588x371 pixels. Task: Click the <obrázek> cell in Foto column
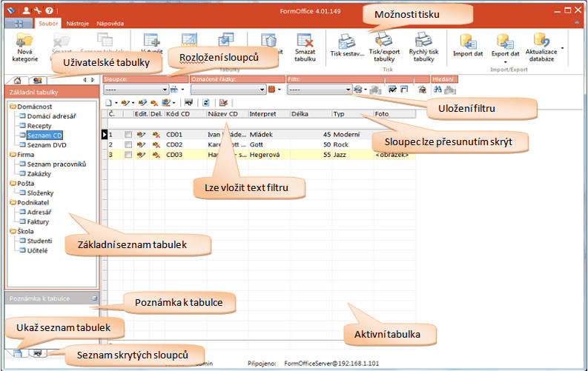pos(394,155)
